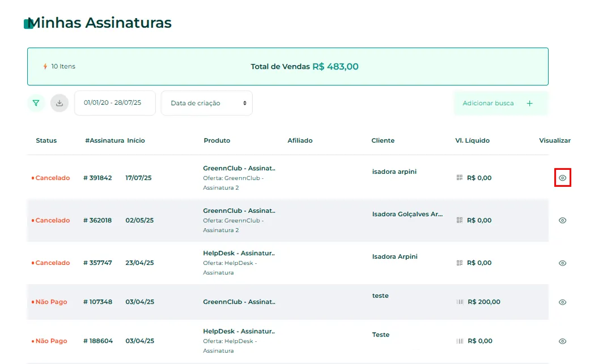Open the date range 01/01/20 - 28/07/25 field
590x364 pixels.
click(115, 102)
